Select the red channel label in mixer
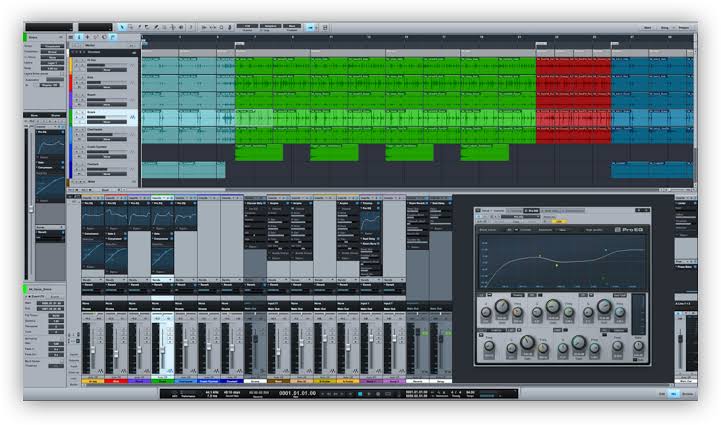 click(116, 381)
